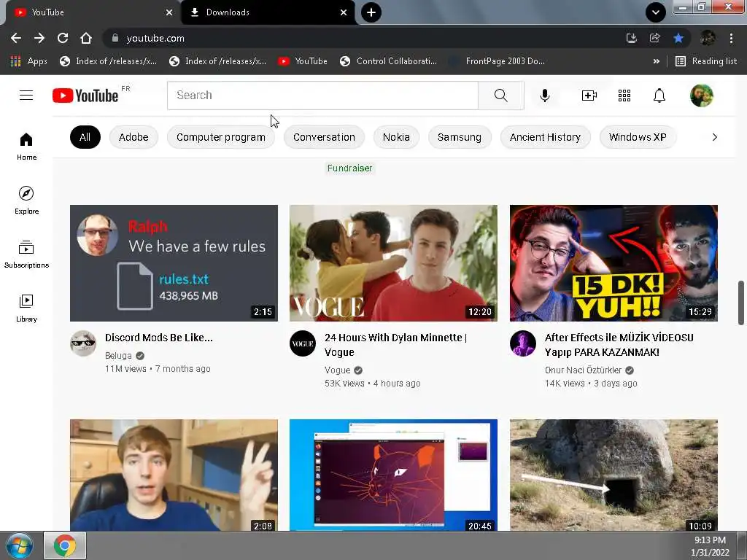
Task: Open 24 Hours With Dylan Minnette title
Action: (395, 345)
